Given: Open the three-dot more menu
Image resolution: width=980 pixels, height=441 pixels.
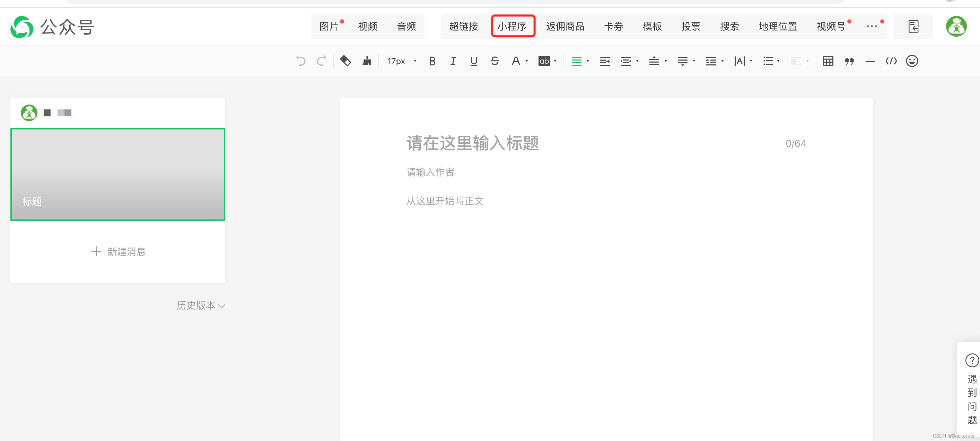Looking at the screenshot, I should 871,26.
